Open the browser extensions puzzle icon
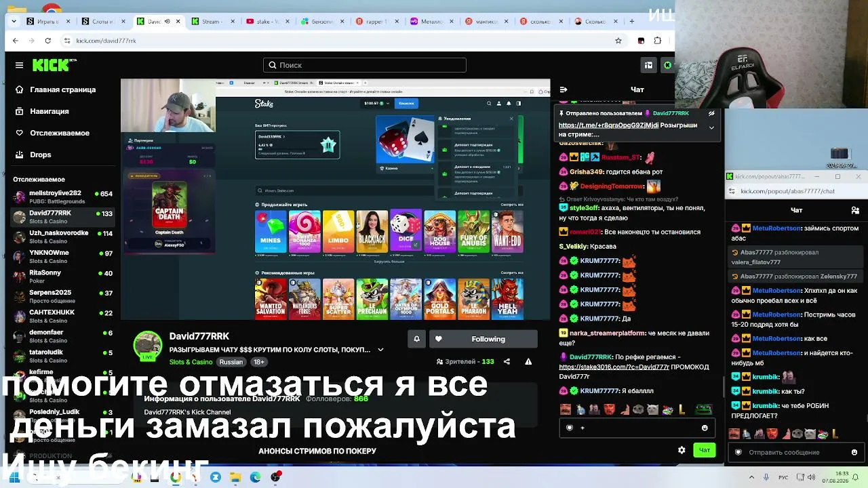868x488 pixels. (x=657, y=41)
